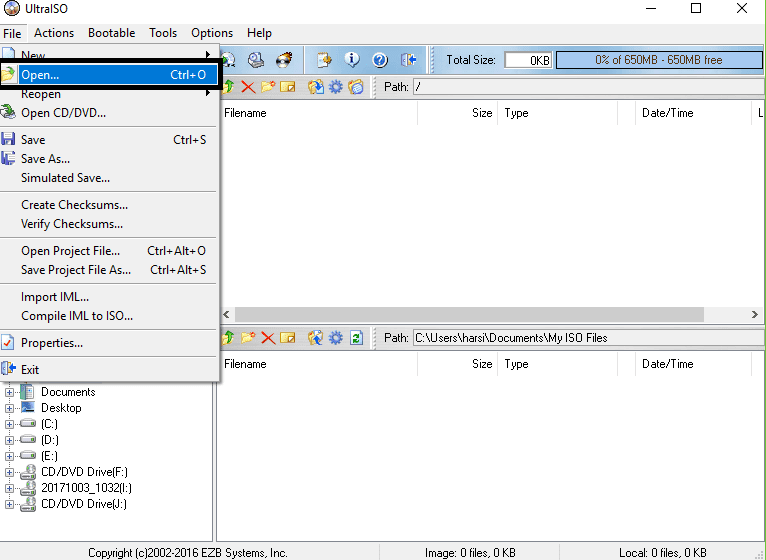This screenshot has height=560, width=766.
Task: Select the CD/DVD Drive(J:) label
Action: tap(84, 504)
